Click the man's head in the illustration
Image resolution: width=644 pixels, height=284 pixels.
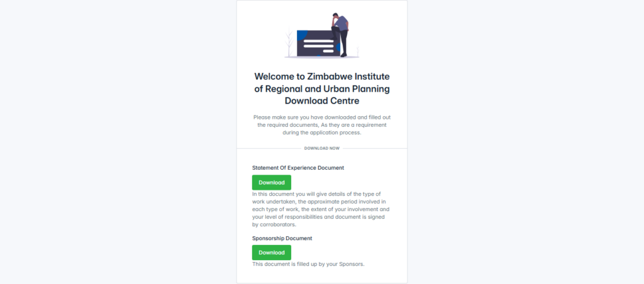click(336, 14)
